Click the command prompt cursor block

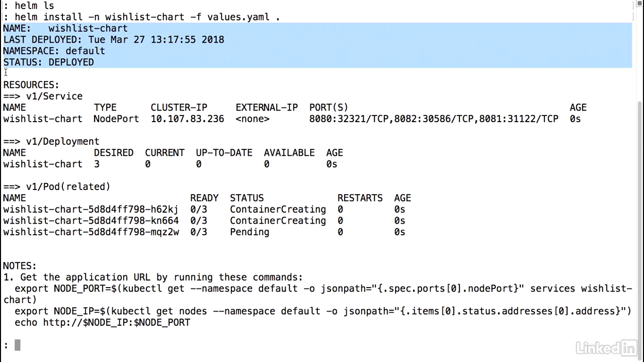click(18, 345)
